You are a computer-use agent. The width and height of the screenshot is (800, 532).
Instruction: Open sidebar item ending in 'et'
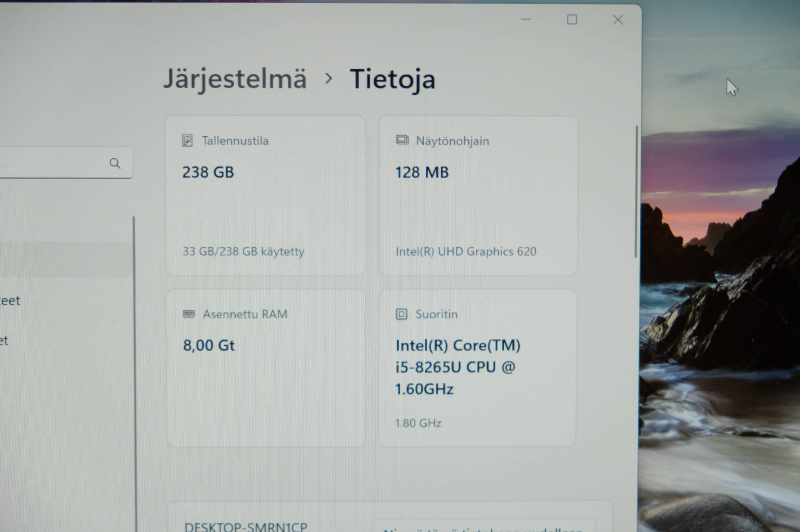[x=4, y=340]
